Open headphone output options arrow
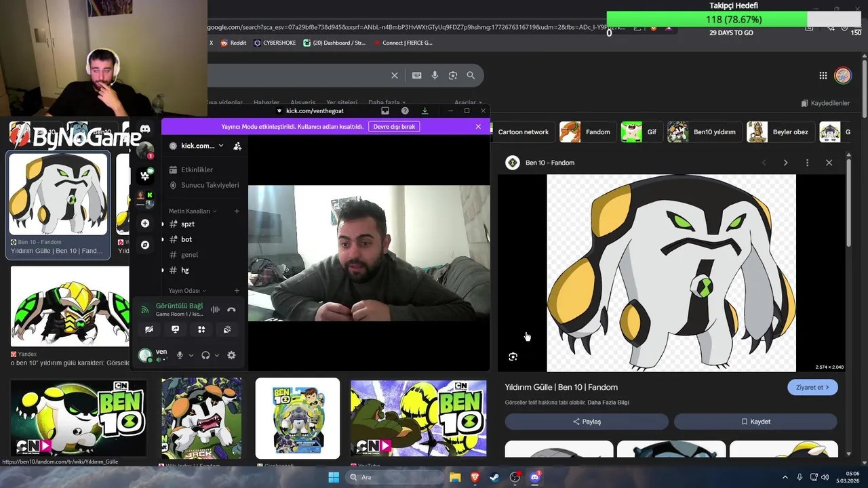 click(x=217, y=355)
